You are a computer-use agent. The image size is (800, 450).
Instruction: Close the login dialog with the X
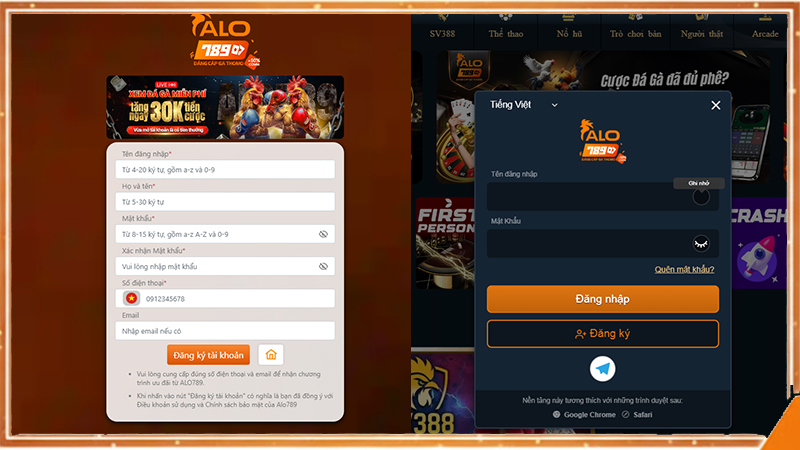716,105
